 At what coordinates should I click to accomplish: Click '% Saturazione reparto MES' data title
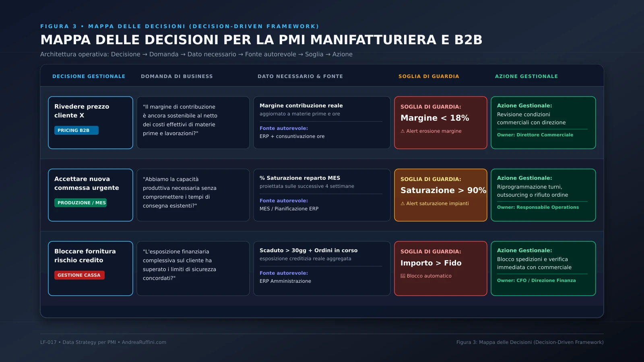[300, 178]
